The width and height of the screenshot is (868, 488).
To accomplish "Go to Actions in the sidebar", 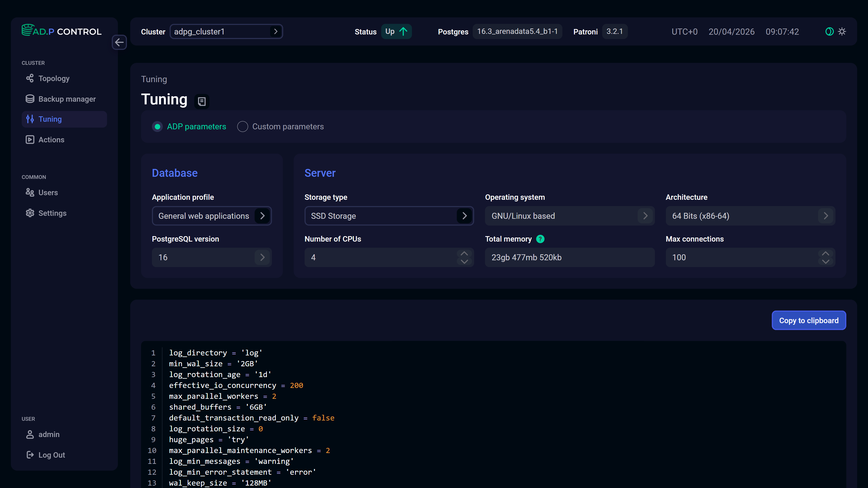I will tap(51, 139).
